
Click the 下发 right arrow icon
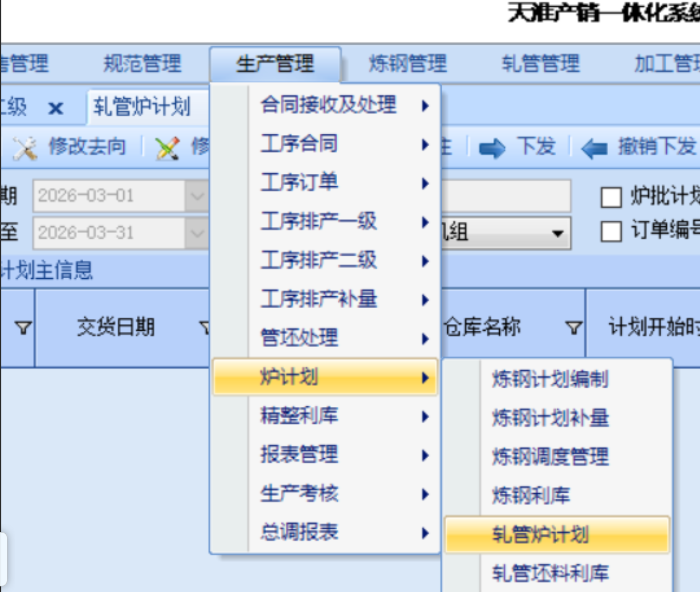492,149
